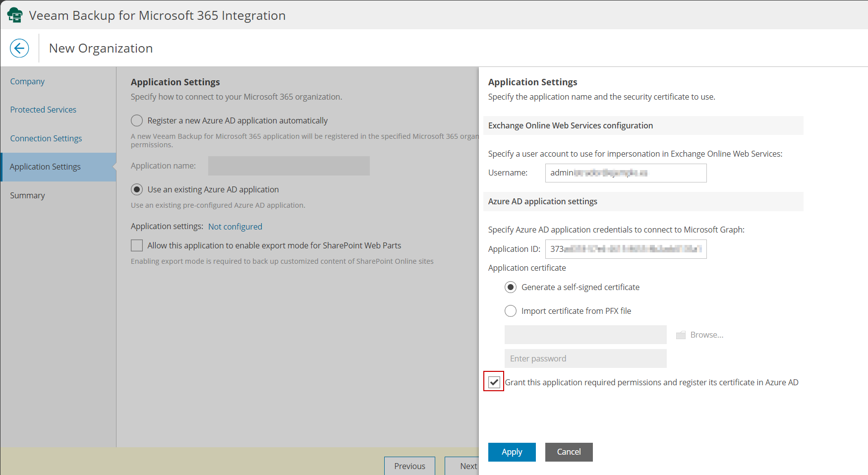Click the Previous button
This screenshot has width=868, height=475.
coord(409,466)
